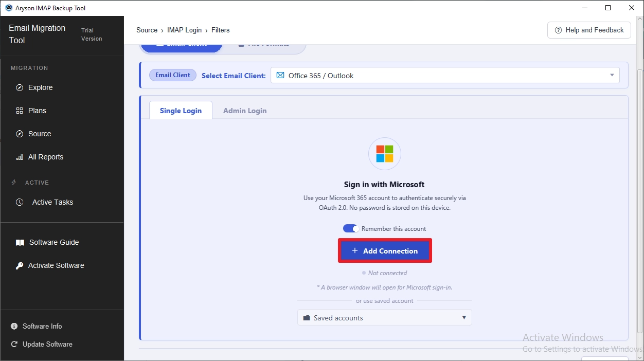The image size is (644, 361).
Task: Click the Email Migration Tool title
Action: click(x=37, y=34)
